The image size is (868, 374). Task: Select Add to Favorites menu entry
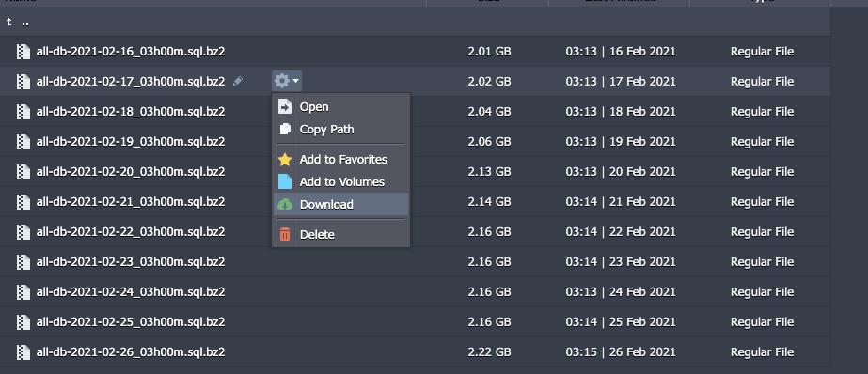[x=341, y=160]
